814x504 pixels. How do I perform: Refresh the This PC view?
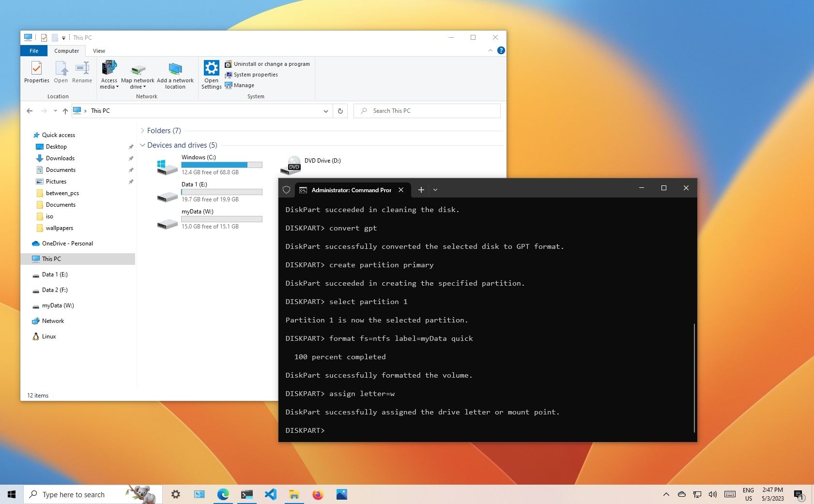coord(340,111)
